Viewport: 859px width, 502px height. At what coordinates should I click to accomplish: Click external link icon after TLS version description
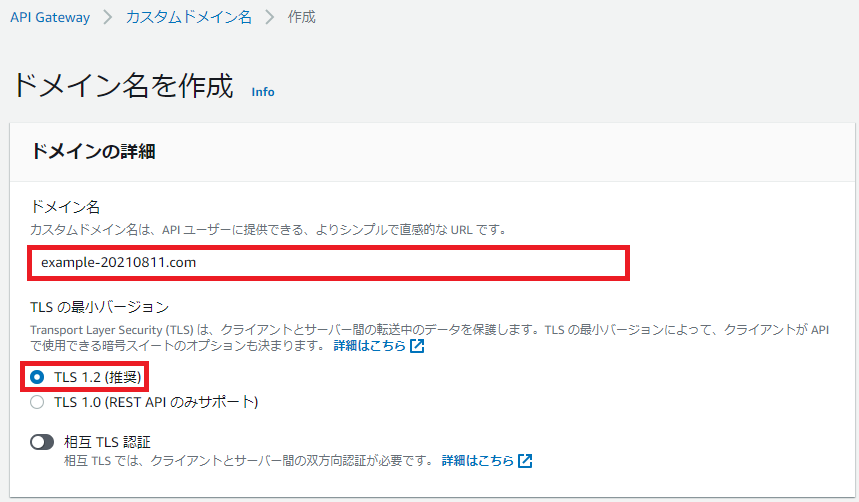417,346
